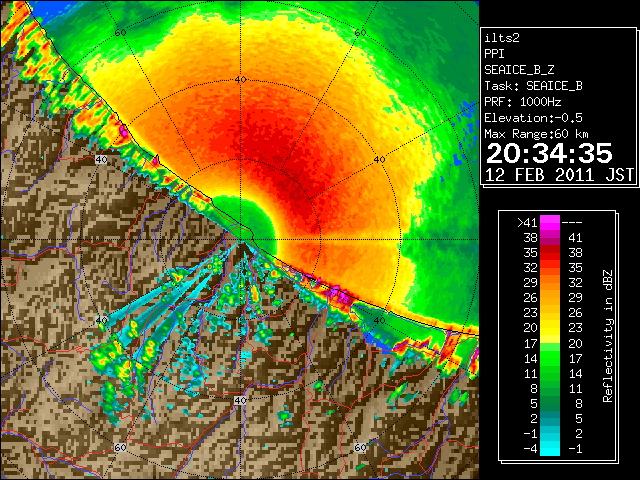Click the '-4' legend label
The height and width of the screenshot is (480, 640).
click(x=530, y=448)
